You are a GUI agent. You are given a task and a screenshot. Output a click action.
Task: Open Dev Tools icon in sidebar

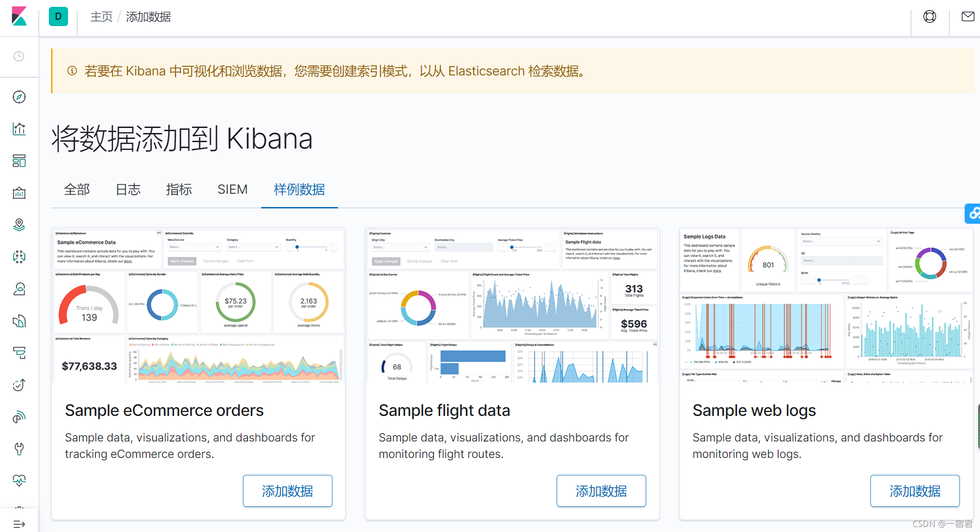tap(19, 449)
